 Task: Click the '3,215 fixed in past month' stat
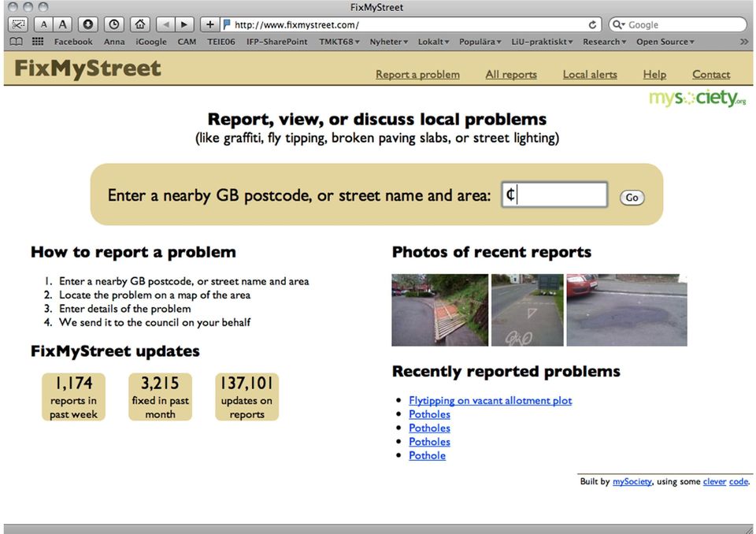tap(160, 397)
